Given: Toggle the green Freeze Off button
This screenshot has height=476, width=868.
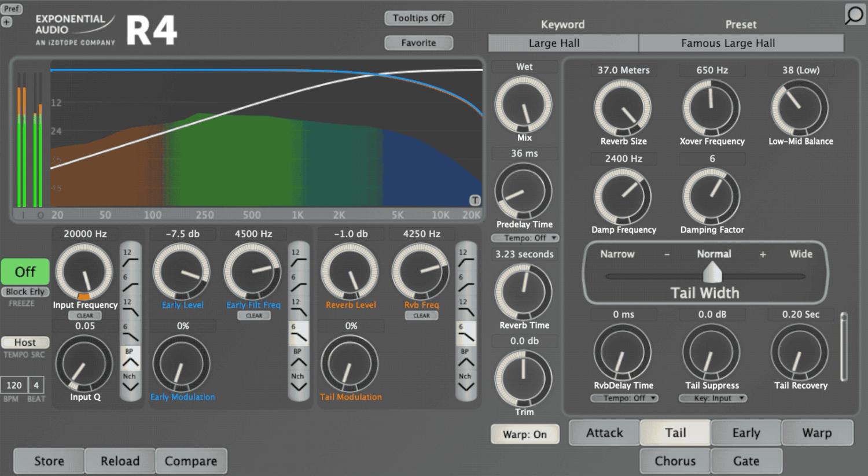Looking at the screenshot, I should [x=25, y=271].
